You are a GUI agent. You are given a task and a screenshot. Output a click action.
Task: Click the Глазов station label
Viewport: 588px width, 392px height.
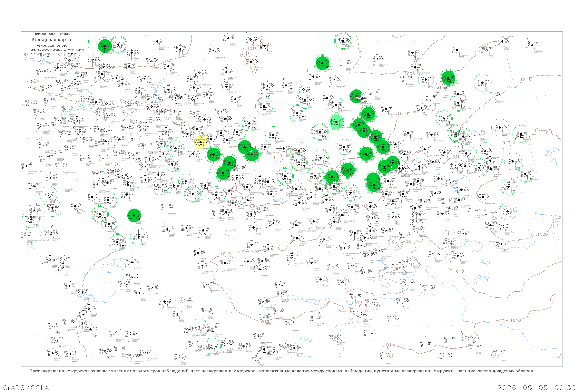point(127,90)
